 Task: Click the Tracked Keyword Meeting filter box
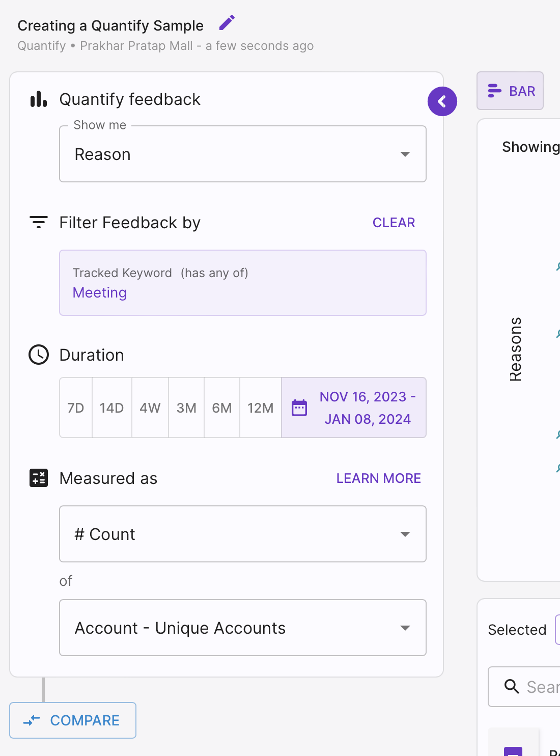click(243, 283)
